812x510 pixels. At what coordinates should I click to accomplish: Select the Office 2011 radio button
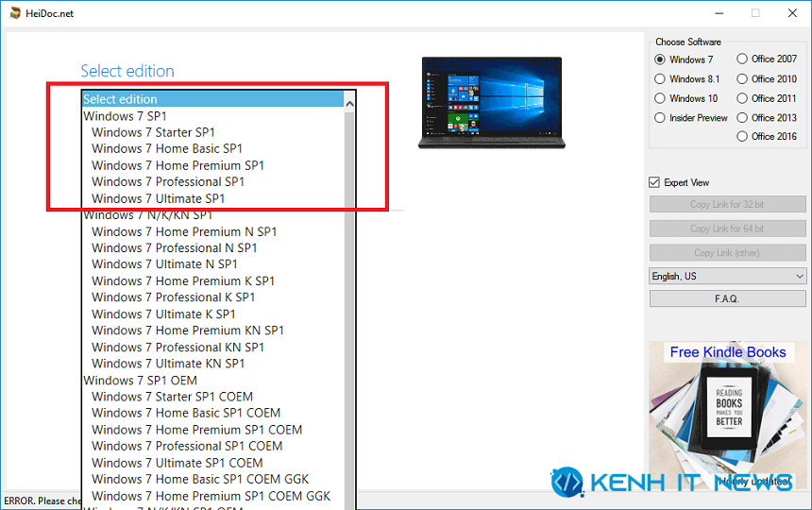pyautogui.click(x=742, y=98)
